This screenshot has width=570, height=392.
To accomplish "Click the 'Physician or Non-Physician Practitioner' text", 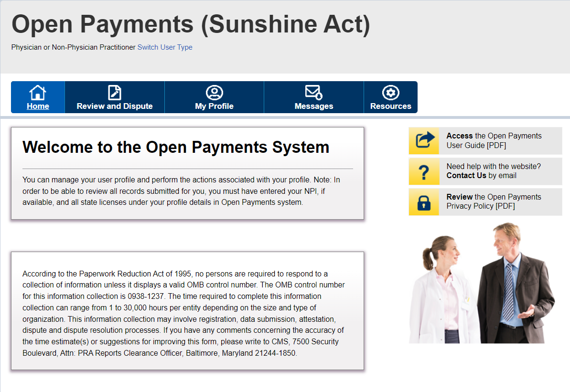I will pyautogui.click(x=73, y=47).
